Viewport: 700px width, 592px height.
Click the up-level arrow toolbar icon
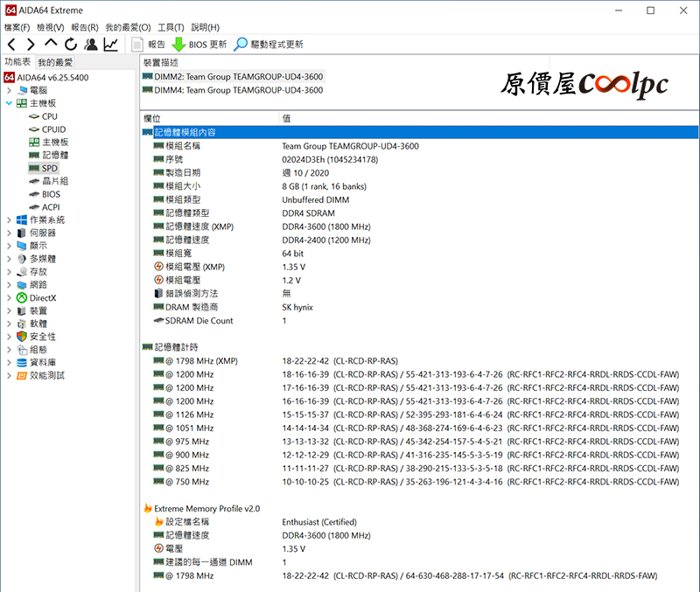pos(51,43)
